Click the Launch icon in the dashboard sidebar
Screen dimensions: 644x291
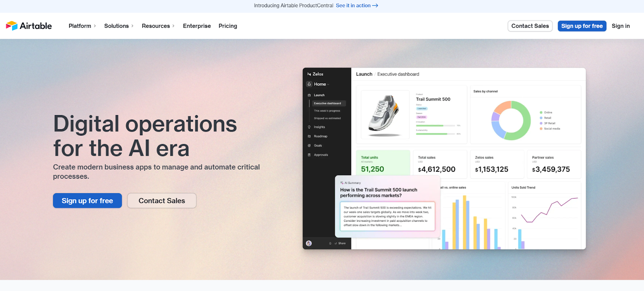point(309,95)
